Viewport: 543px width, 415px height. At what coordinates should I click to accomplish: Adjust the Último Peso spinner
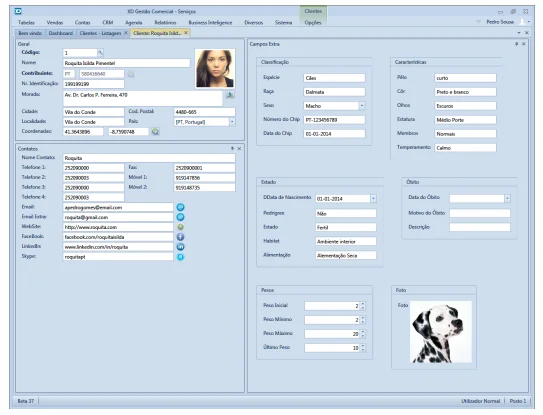coord(363,348)
